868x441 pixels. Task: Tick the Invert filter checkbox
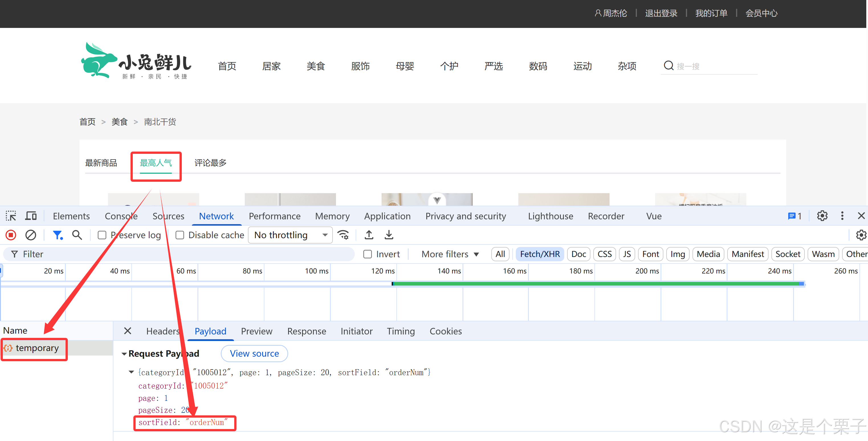[x=368, y=254]
